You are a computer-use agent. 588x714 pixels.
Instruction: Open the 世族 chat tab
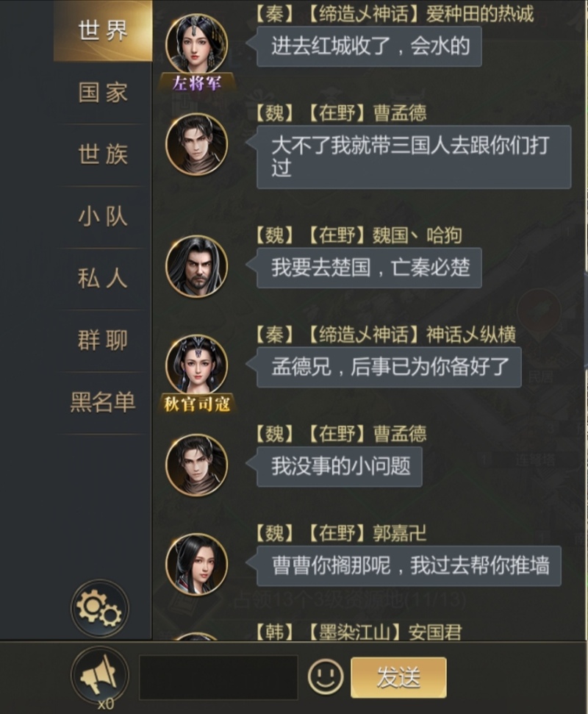103,154
